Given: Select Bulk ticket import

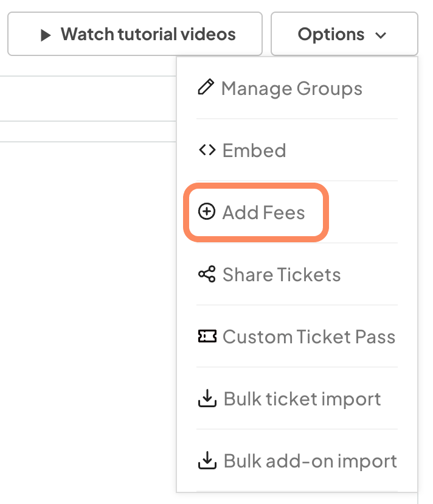Looking at the screenshot, I should [x=302, y=399].
